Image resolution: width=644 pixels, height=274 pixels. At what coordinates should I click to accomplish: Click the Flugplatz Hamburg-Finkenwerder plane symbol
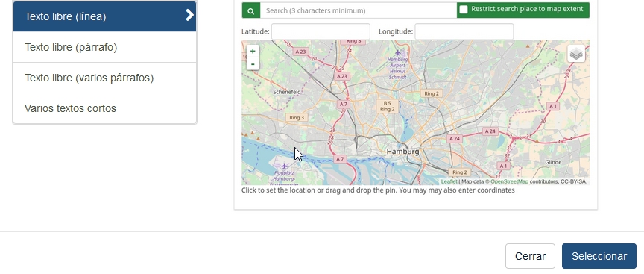pos(284,166)
